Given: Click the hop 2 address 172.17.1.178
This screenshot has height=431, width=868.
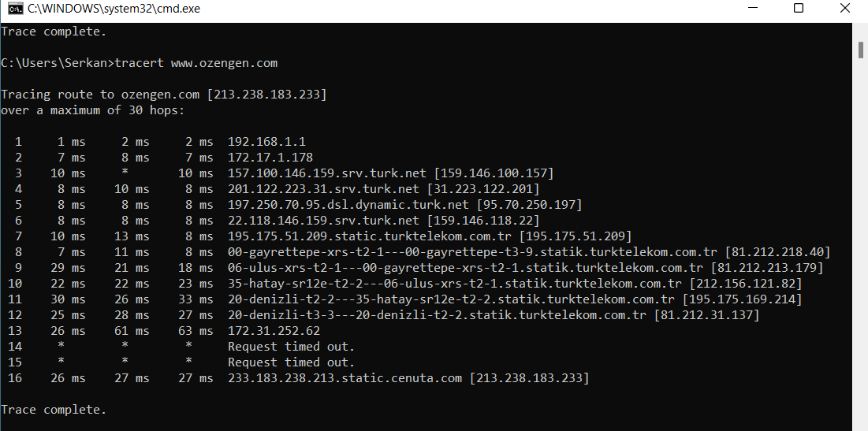Looking at the screenshot, I should click(270, 158).
